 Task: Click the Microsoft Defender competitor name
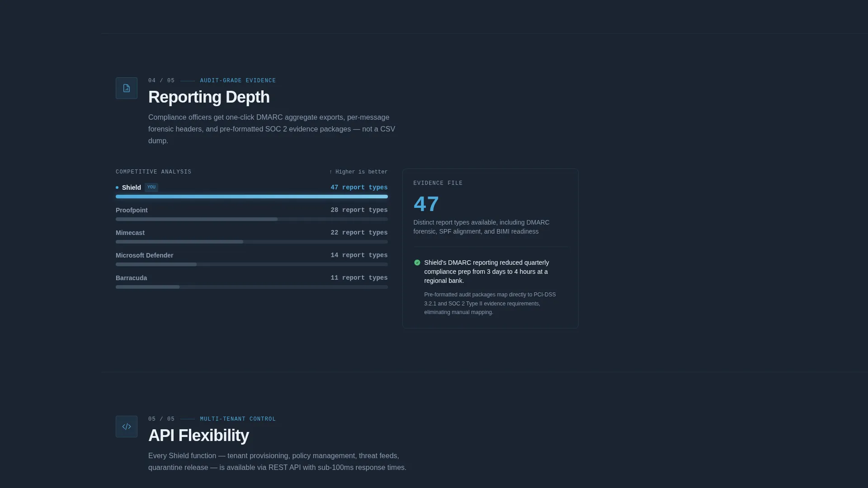[x=145, y=255]
